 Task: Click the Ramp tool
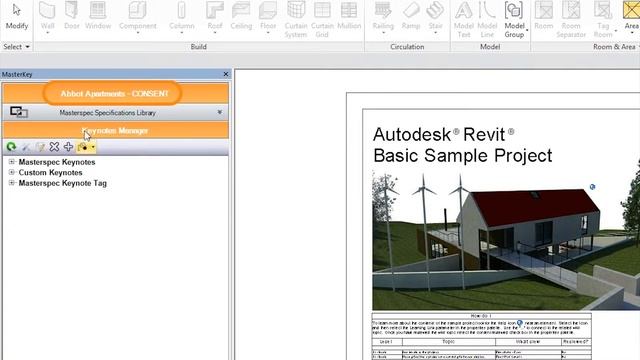pos(411,16)
